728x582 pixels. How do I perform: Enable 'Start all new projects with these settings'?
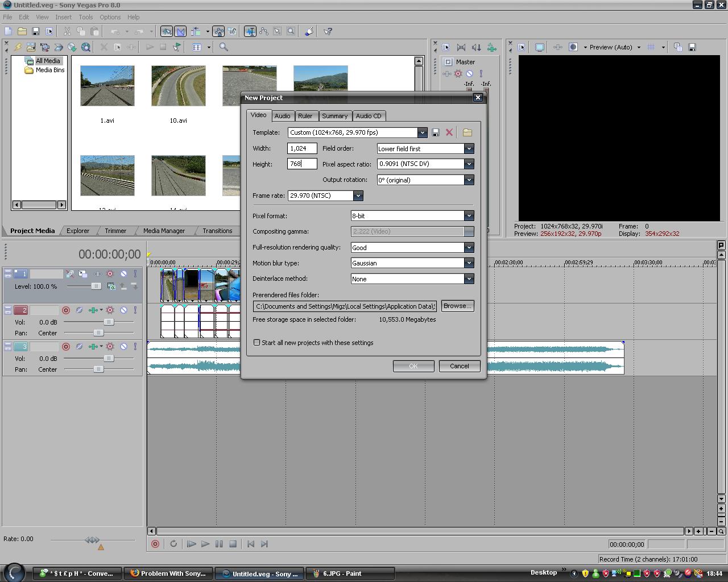257,343
